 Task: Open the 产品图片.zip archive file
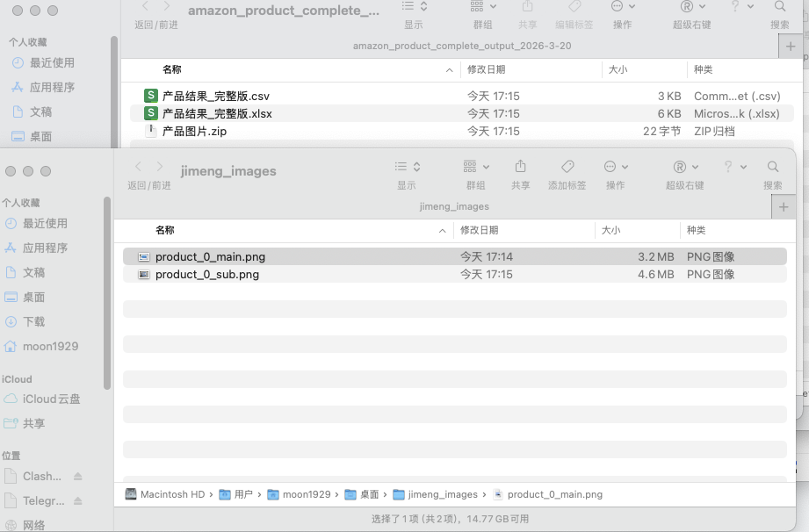(194, 131)
